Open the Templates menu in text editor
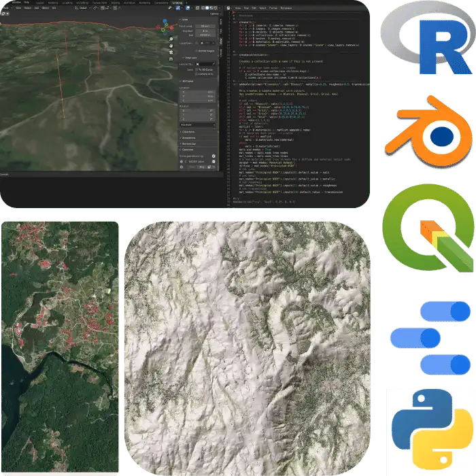 (286, 8)
